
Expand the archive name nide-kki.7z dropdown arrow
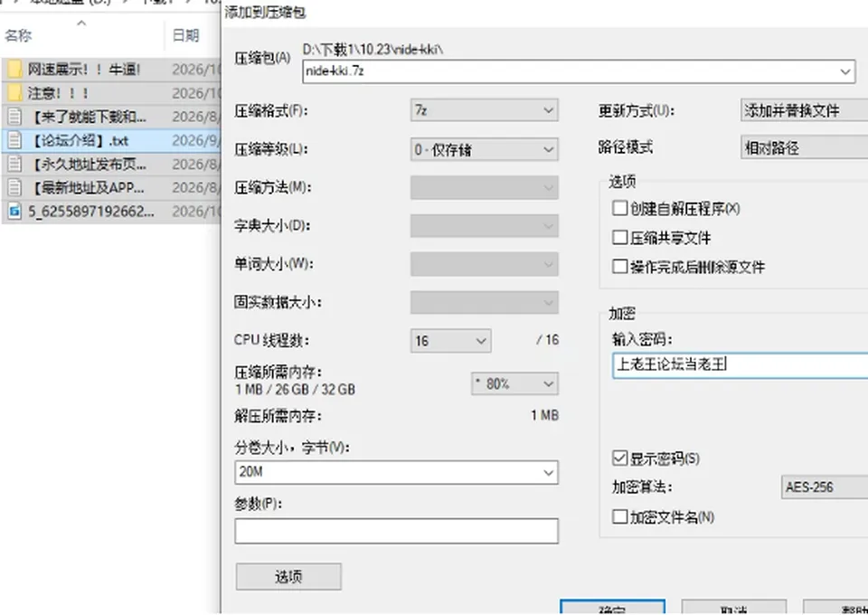tap(845, 71)
